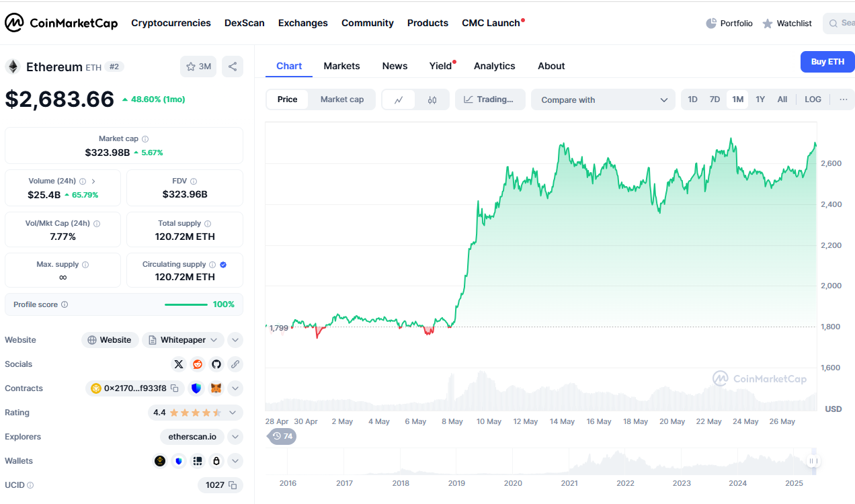Switch to the About tab
This screenshot has height=504, width=855.
(x=551, y=66)
